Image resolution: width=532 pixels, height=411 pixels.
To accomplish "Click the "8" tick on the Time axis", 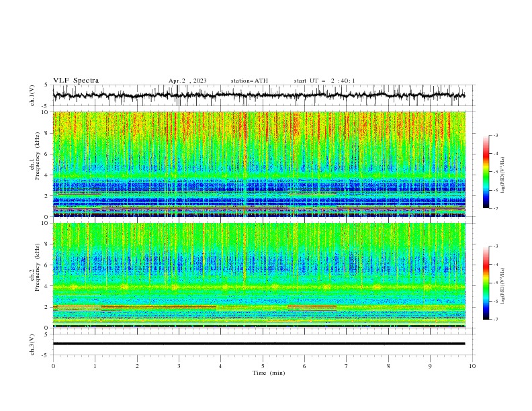I will [x=388, y=366].
